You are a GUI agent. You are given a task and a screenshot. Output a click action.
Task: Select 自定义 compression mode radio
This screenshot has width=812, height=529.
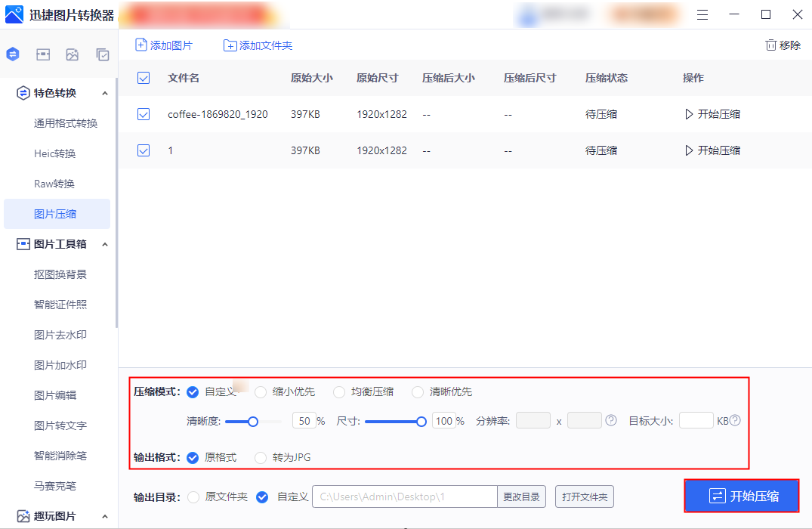tap(193, 392)
